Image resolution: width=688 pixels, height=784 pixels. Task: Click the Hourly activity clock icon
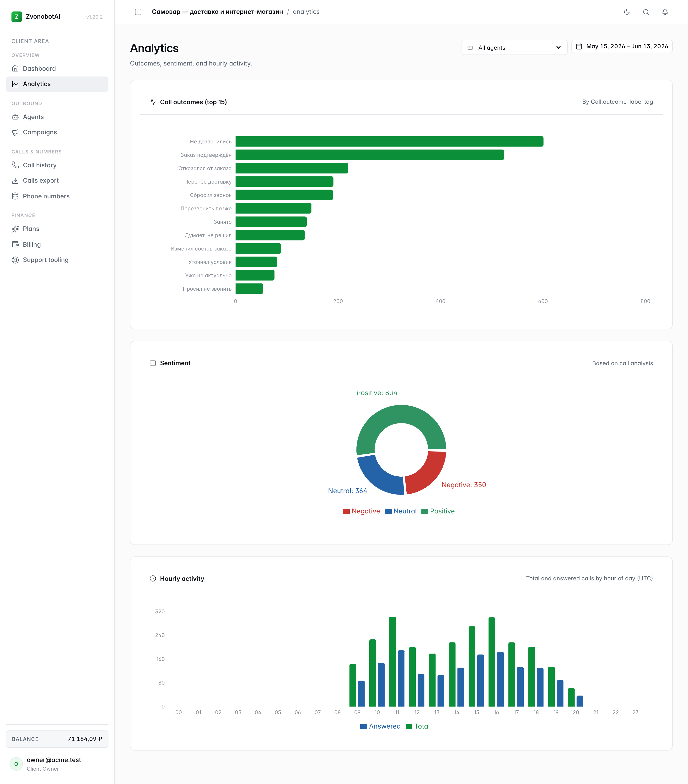(153, 578)
